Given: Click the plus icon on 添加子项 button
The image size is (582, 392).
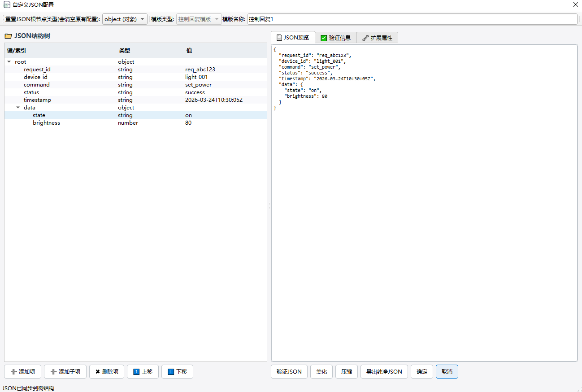Looking at the screenshot, I should point(54,372).
